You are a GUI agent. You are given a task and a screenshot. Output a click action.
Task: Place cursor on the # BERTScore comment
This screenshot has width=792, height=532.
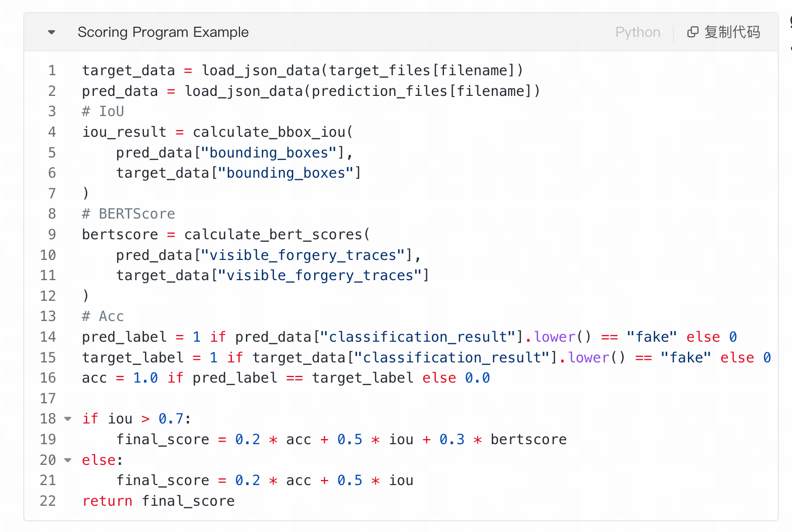(128, 214)
